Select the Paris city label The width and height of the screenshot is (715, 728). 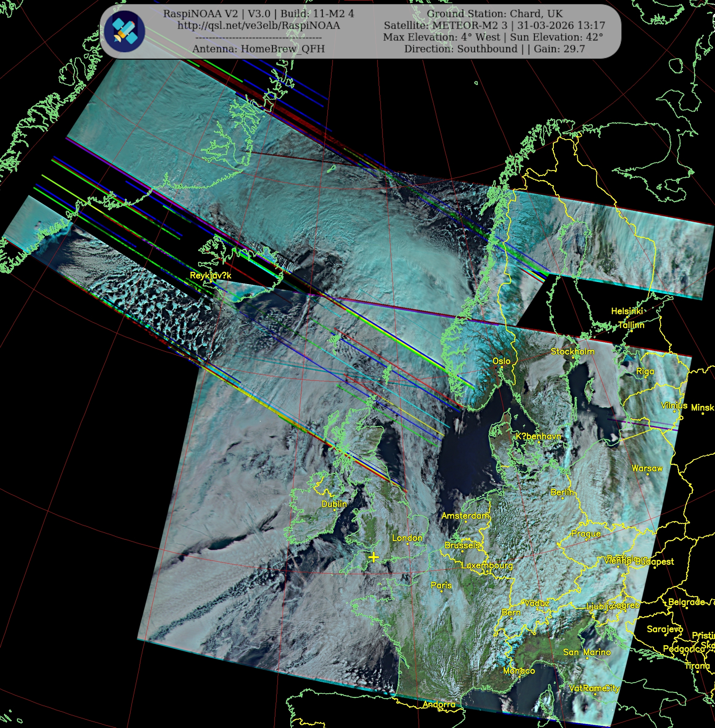click(x=441, y=585)
